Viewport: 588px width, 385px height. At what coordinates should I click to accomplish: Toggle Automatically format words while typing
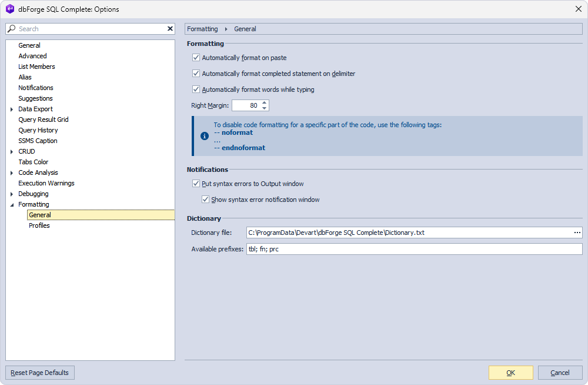[x=196, y=89]
